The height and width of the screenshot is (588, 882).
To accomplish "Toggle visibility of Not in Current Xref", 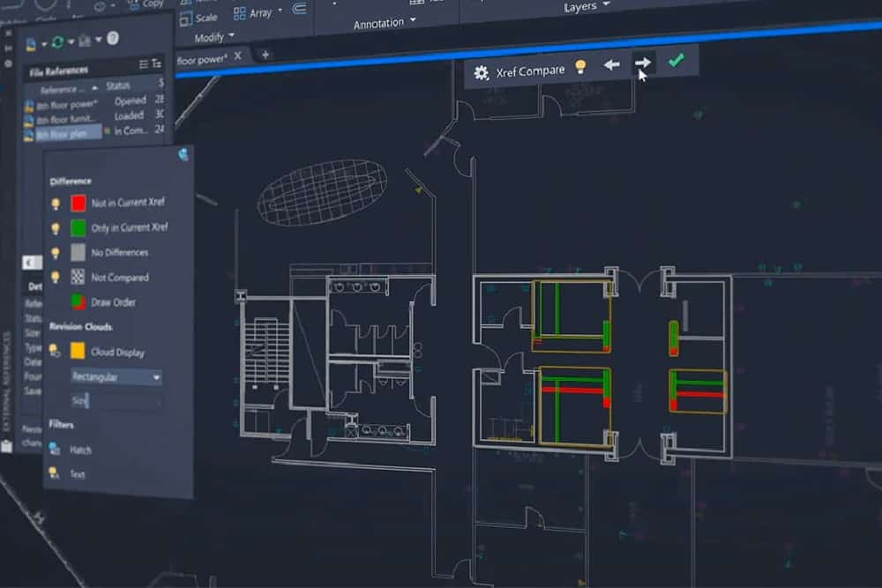I will 56,203.
